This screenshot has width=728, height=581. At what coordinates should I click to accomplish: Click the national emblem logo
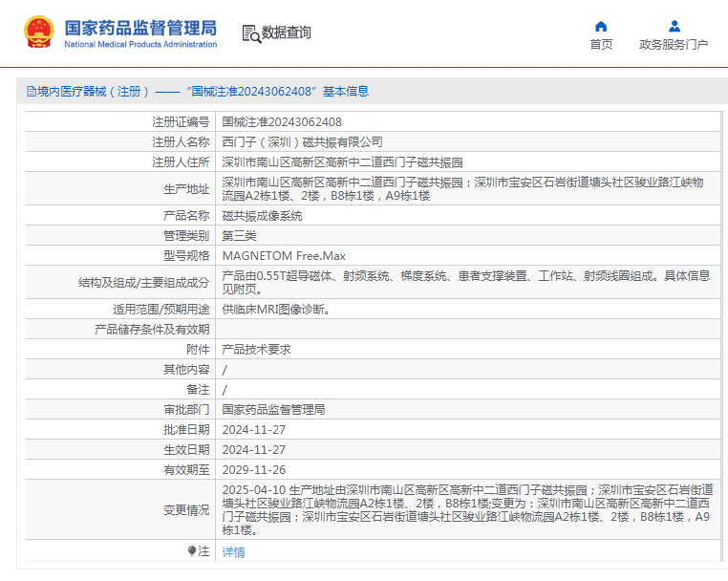39,32
